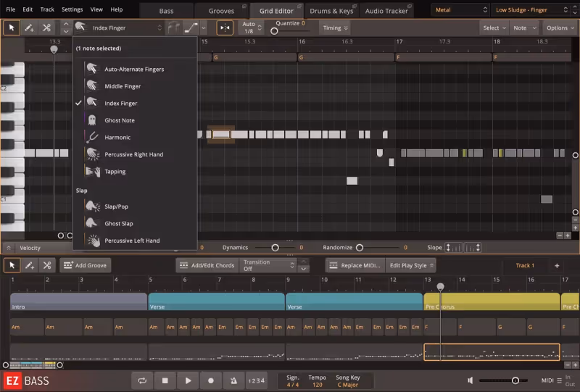Click the Play button
Screen dimensions: 580x392
click(x=188, y=380)
